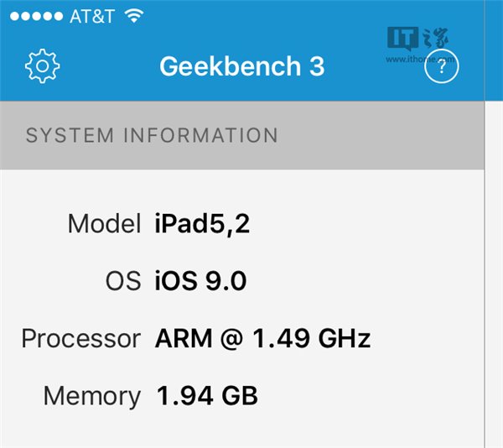Tap the Memory label
Image resolution: width=503 pixels, height=448 pixels.
click(x=92, y=395)
